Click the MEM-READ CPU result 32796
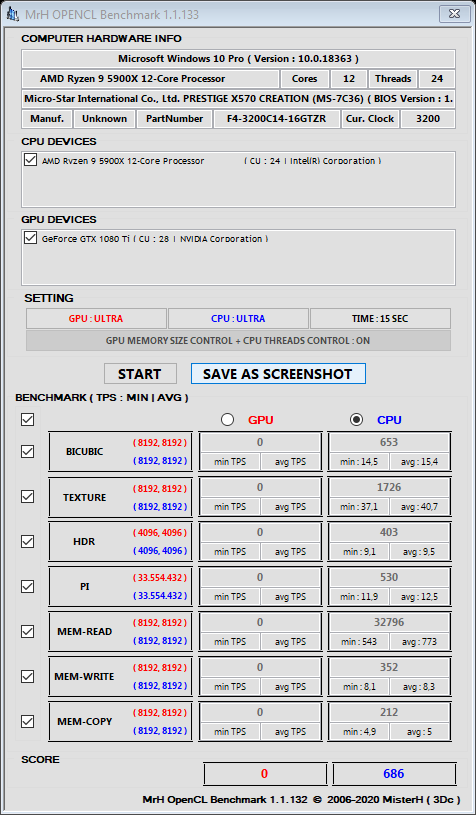Image resolution: width=476 pixels, height=815 pixels. (389, 622)
